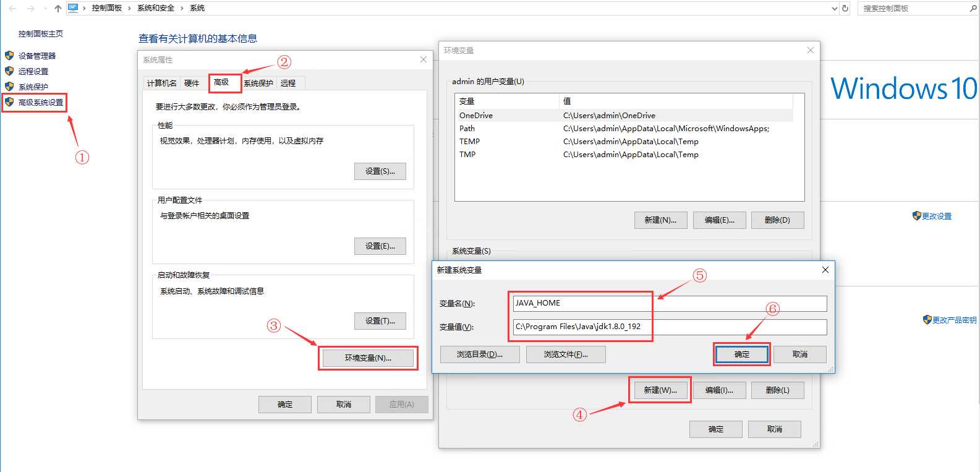Click the search magnifier icon
This screenshot has height=472, width=980.
tap(973, 9)
